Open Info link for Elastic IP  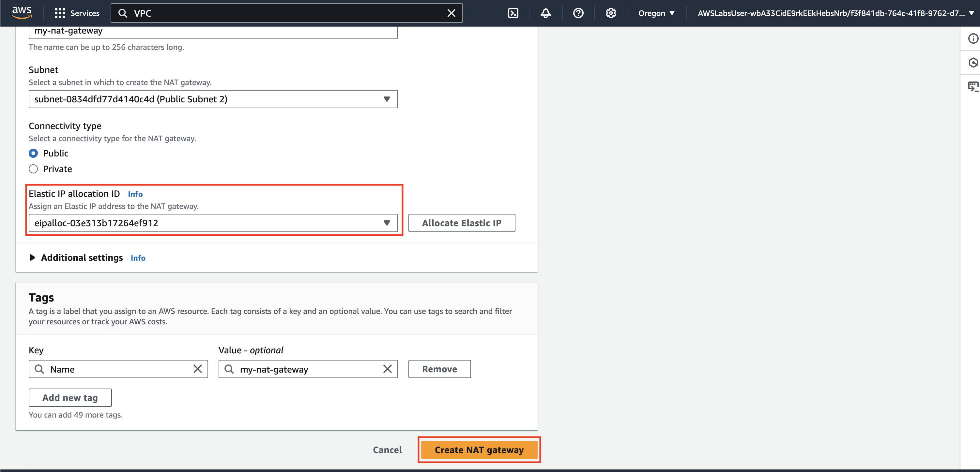pyautogui.click(x=135, y=194)
